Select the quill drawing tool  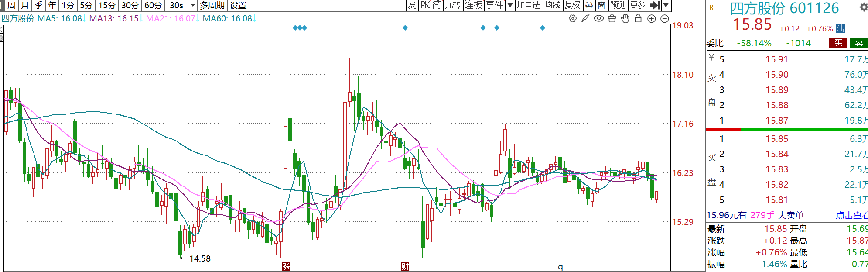coord(585,18)
